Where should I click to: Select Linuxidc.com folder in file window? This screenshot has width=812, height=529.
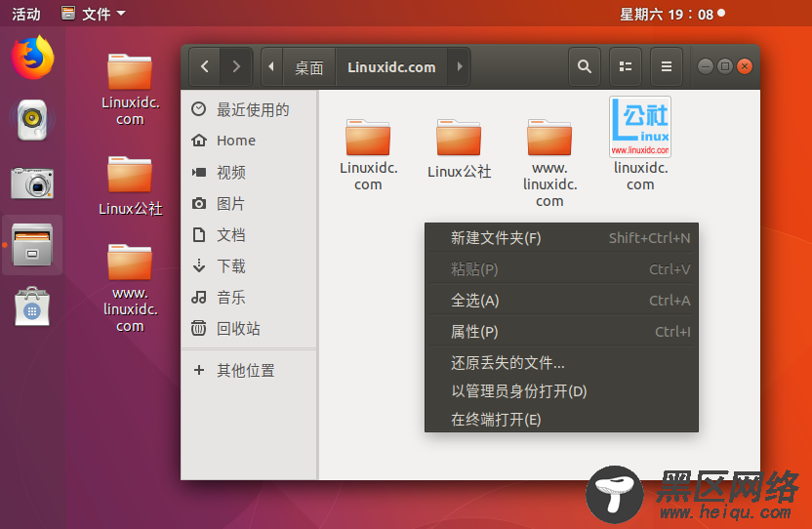[368, 154]
